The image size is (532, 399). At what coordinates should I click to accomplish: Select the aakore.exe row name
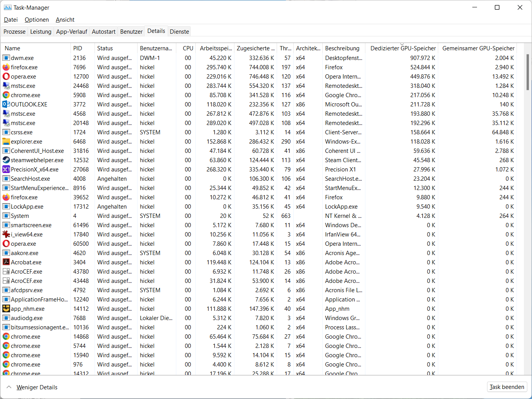24,253
